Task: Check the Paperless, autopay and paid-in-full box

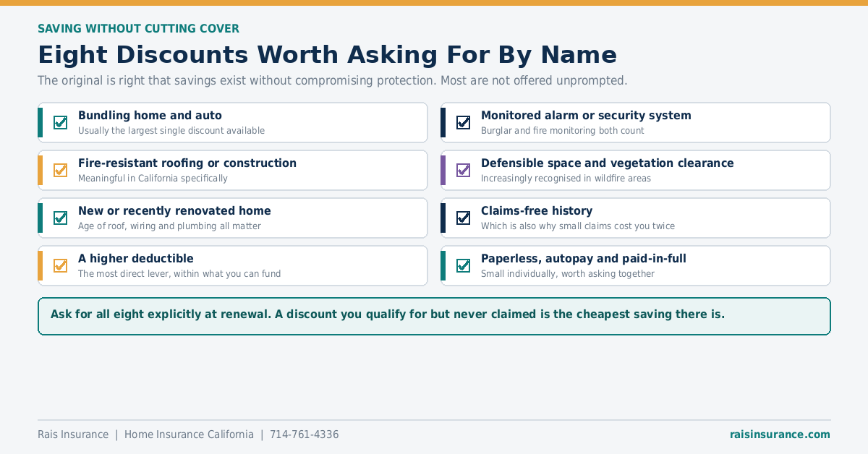Action: click(464, 266)
